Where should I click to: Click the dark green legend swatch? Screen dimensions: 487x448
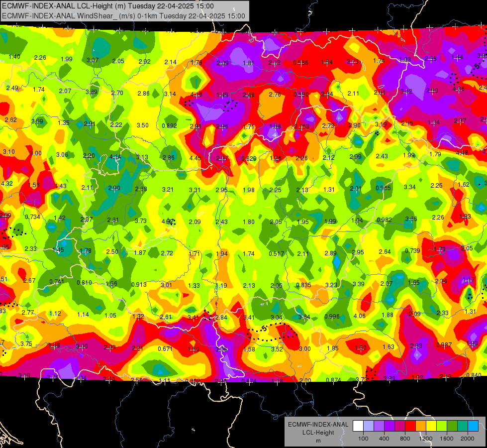click(x=452, y=426)
